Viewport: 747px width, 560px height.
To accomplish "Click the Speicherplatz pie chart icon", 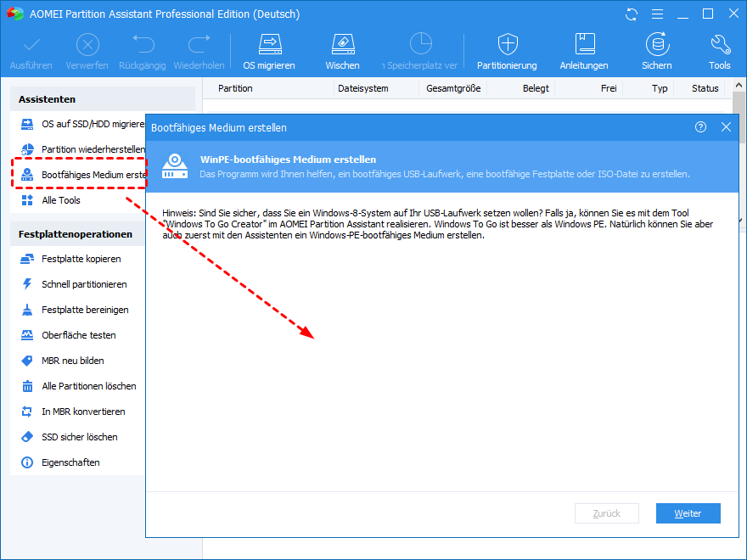I will 421,44.
